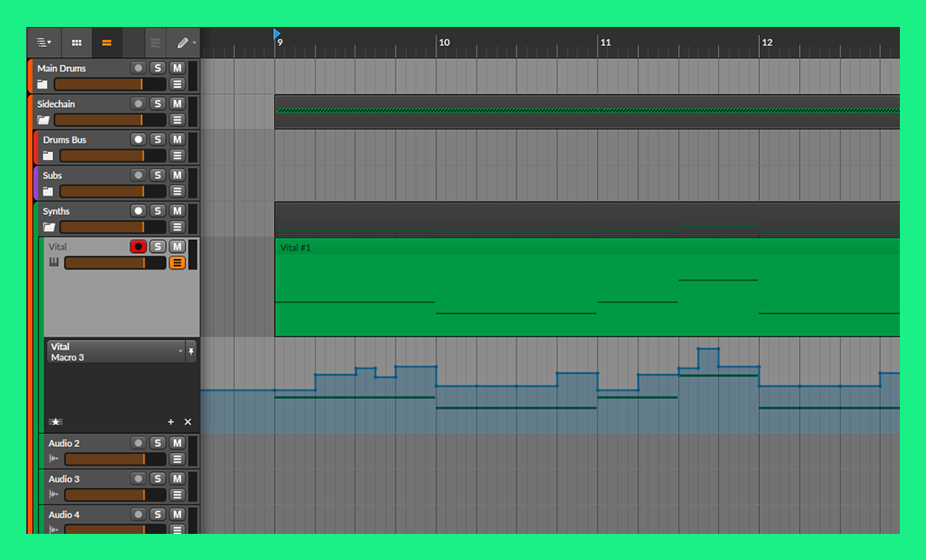Select the arranger timeline view button
This screenshot has width=926, height=560.
click(106, 42)
